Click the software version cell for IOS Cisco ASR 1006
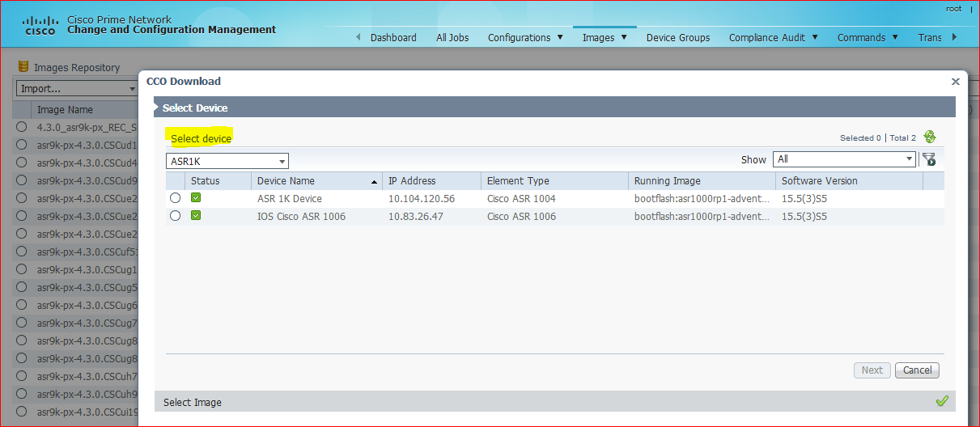Viewport: 980px width, 427px height. click(x=804, y=217)
